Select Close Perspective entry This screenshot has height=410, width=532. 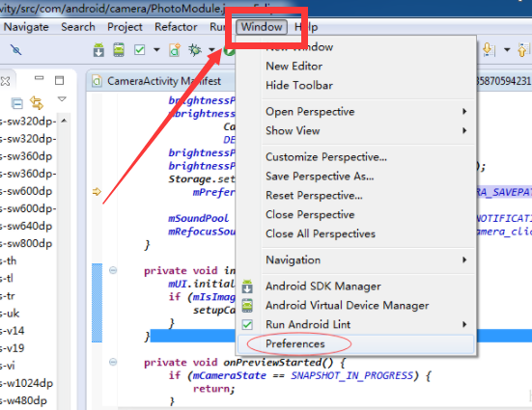(356, 215)
